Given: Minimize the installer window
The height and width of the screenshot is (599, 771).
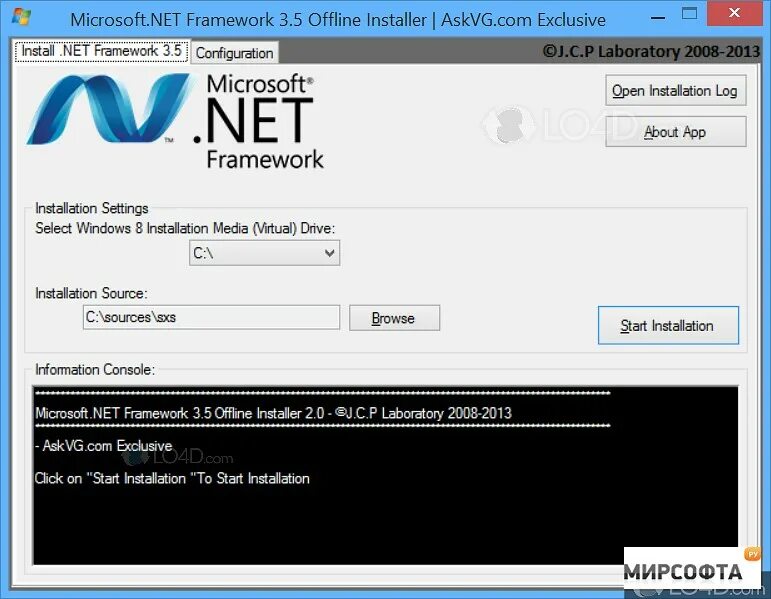Looking at the screenshot, I should (x=658, y=17).
